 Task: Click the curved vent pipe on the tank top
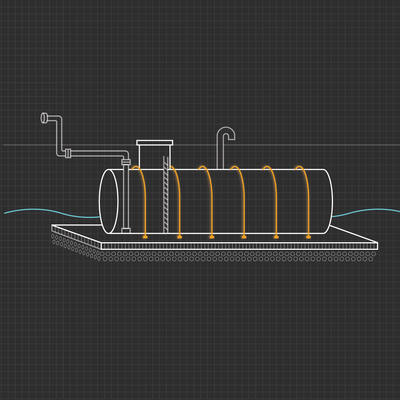point(226,147)
